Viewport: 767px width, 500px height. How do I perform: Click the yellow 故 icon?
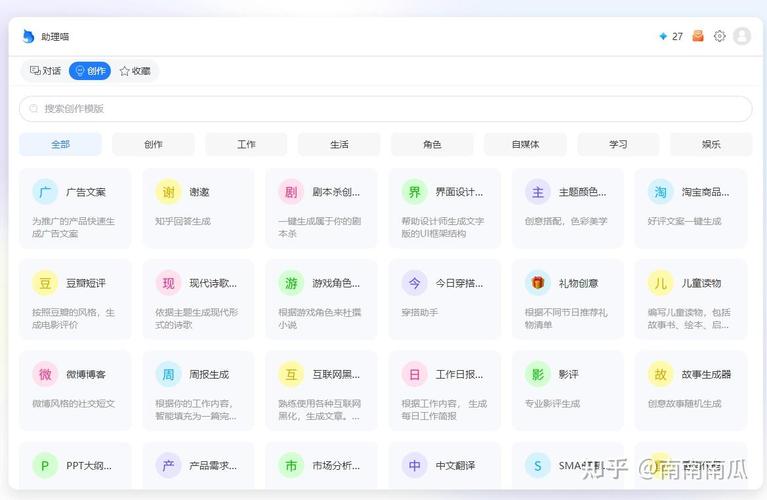click(x=661, y=374)
